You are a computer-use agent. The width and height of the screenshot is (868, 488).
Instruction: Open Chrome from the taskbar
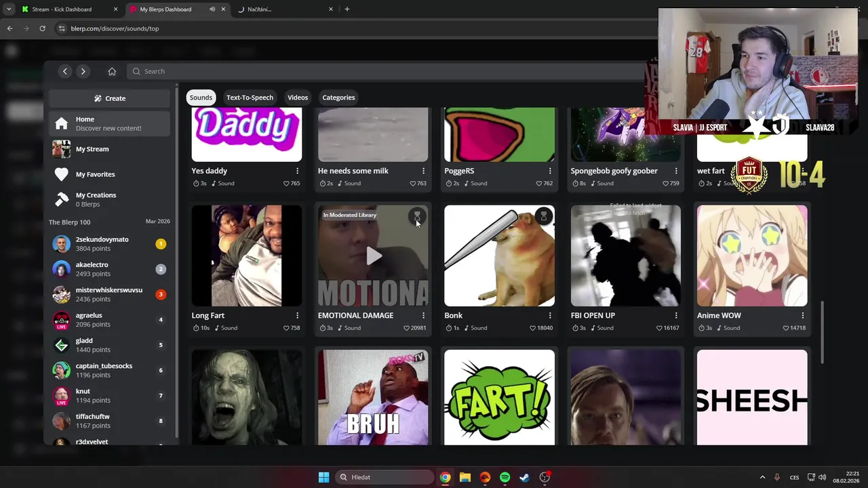coord(445,477)
